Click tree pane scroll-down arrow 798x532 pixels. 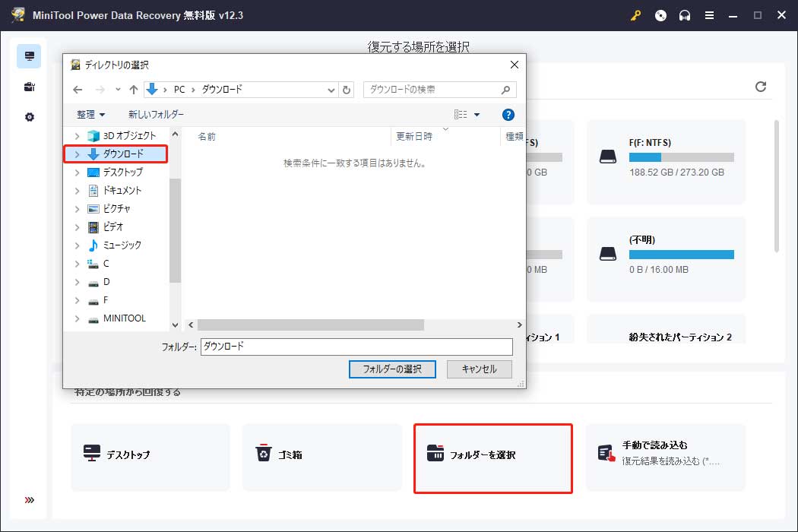click(175, 325)
